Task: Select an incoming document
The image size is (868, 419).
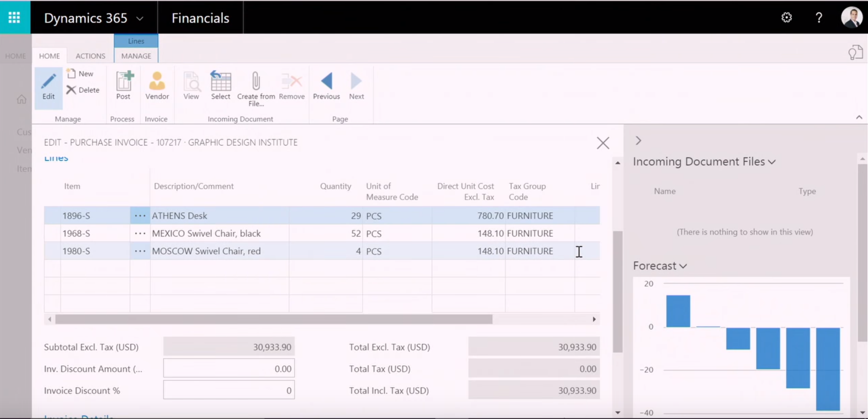Action: [221, 86]
